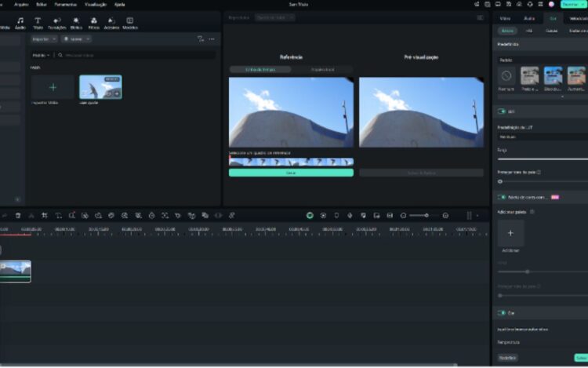Click the microphone voiceover icon in timeline toolbar
The height and width of the screenshot is (368, 588).
pos(350,215)
